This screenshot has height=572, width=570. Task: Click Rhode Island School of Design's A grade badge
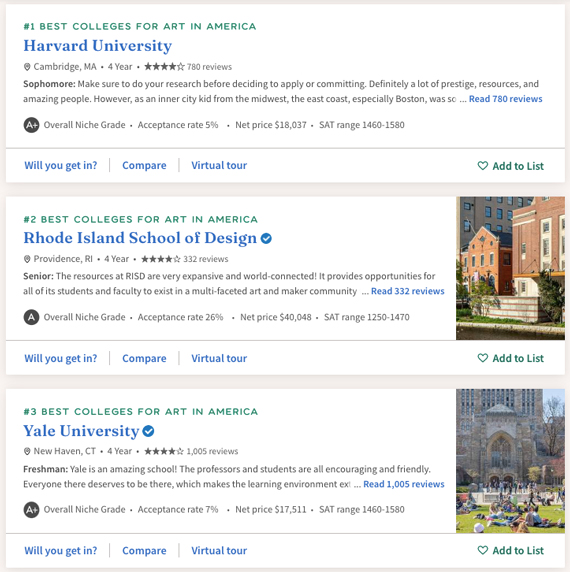point(31,317)
